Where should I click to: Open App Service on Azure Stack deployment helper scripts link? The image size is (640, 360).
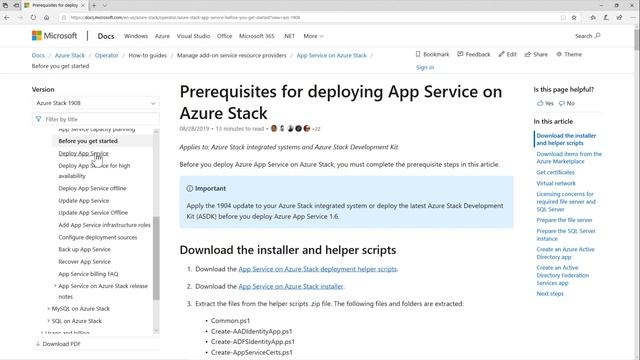tap(318, 269)
